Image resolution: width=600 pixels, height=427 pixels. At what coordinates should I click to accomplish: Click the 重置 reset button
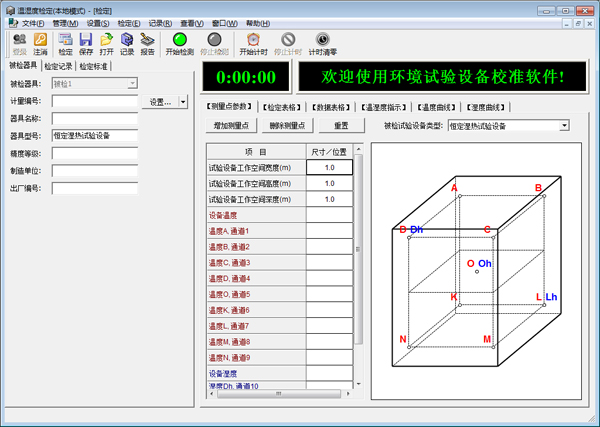[x=341, y=126]
